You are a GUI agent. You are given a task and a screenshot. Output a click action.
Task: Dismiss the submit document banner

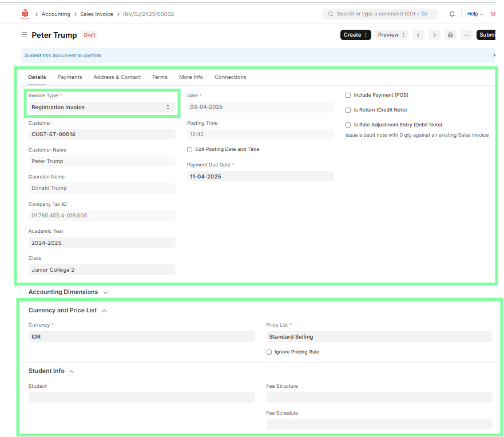[x=494, y=55]
